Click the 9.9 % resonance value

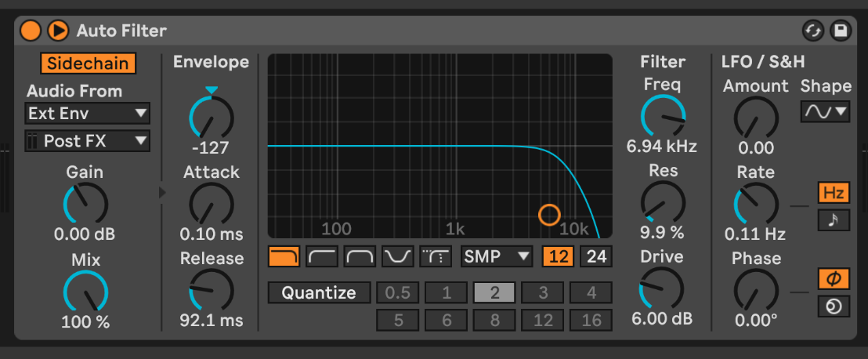662,234
